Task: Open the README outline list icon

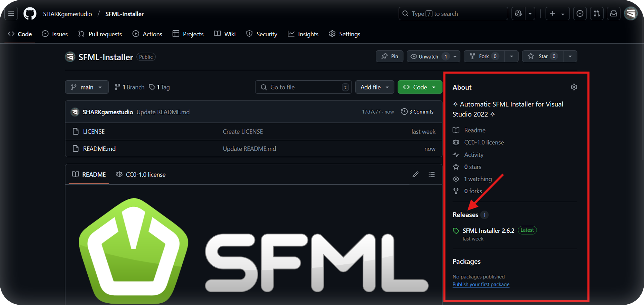Action: 431,174
